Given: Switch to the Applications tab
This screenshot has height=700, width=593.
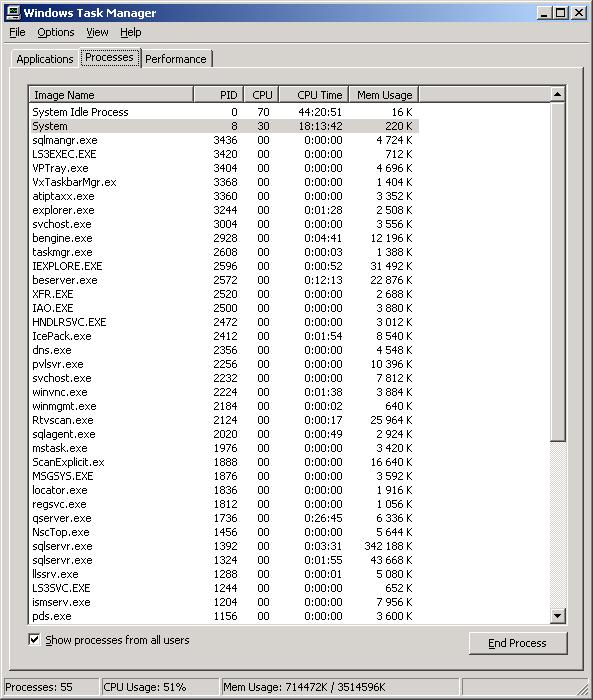Looking at the screenshot, I should (45, 59).
